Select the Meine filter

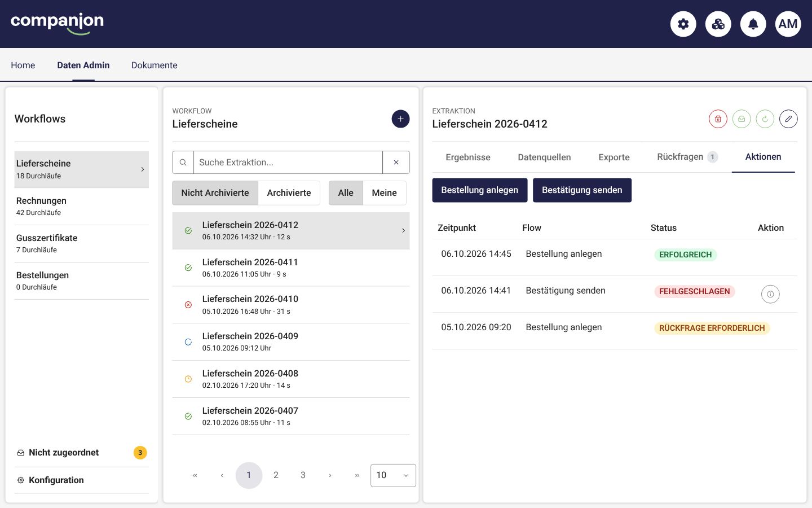[384, 193]
